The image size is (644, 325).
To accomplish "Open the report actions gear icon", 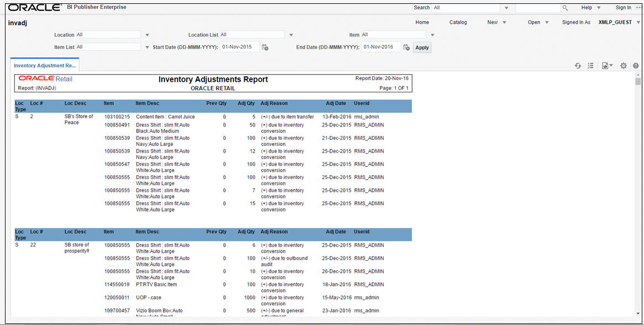I will coord(623,65).
